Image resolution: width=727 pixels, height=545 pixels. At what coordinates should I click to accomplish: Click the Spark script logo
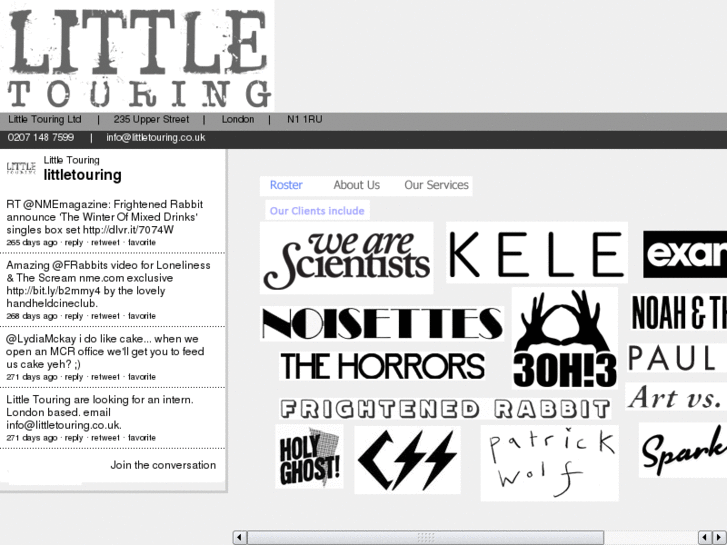pos(683,450)
